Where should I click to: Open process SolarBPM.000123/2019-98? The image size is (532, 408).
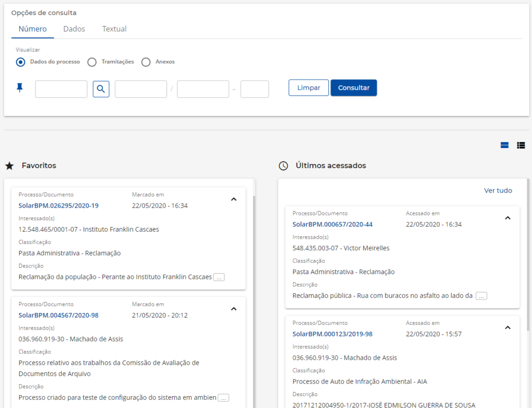pos(332,334)
